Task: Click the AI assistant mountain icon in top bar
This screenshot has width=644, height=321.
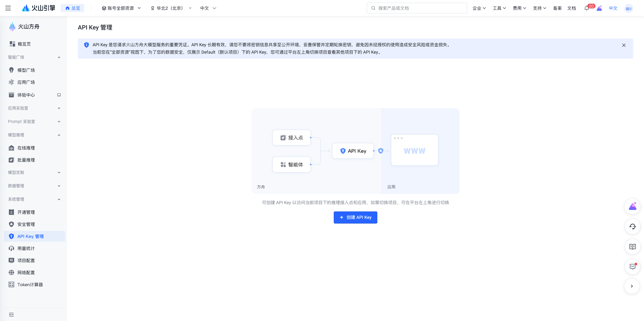Action: (x=599, y=8)
